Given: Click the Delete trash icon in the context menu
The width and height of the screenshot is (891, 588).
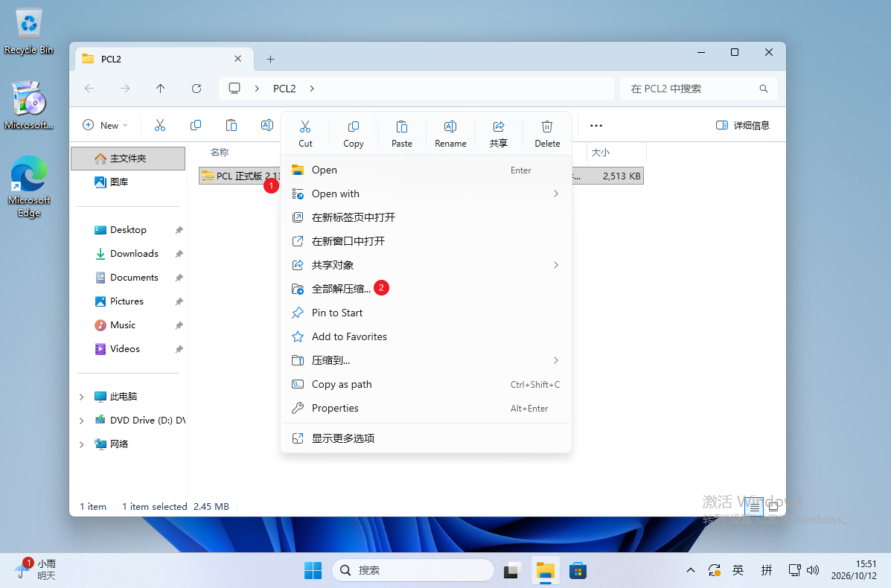Looking at the screenshot, I should coord(546,127).
